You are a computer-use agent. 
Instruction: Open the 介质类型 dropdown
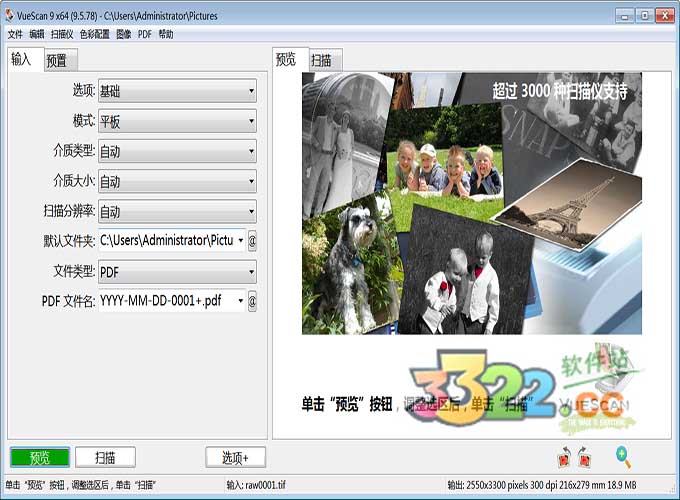[177, 151]
